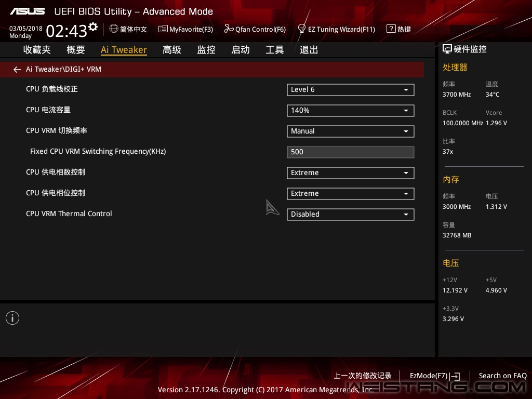Click the 3000 MHz memory frequency value
This screenshot has height=399, width=532.
coord(457,207)
